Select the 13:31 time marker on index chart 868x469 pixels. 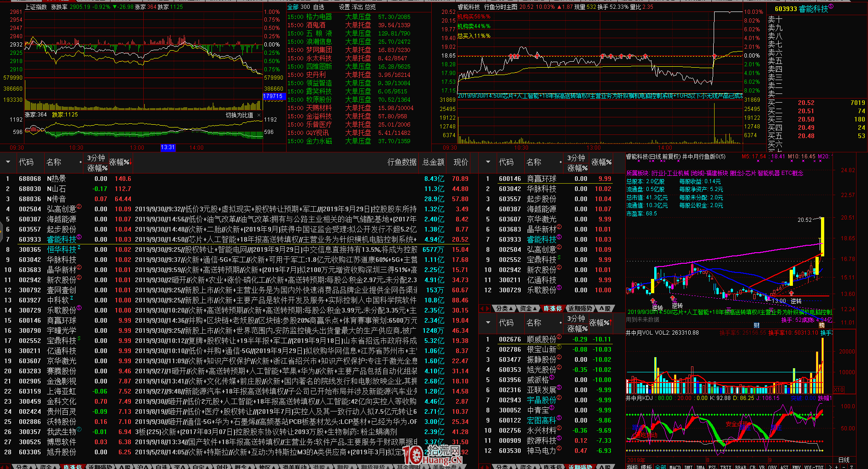tap(168, 148)
